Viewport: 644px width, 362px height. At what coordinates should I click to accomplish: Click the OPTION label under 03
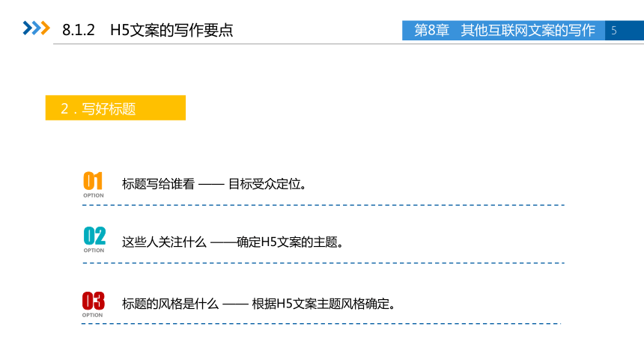point(92,315)
